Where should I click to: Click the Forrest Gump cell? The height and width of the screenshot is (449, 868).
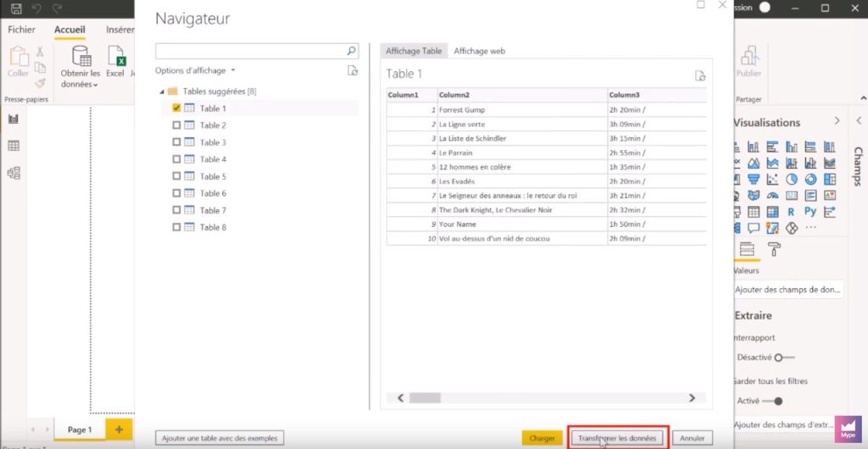[522, 109]
